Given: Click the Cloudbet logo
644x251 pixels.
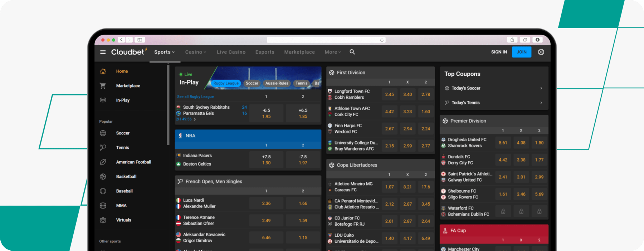Looking at the screenshot, I should (129, 52).
